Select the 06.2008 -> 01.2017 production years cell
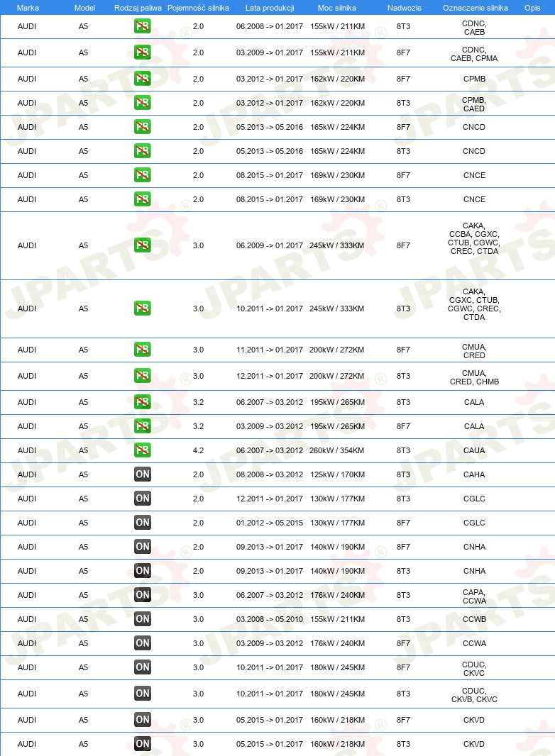Image resolution: width=555 pixels, height=756 pixels. 270,26
